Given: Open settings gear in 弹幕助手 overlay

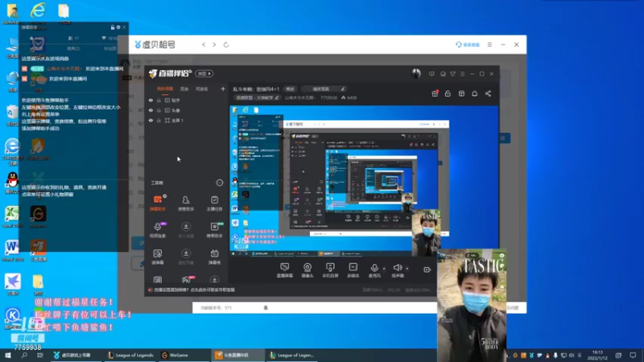Looking at the screenshot, I should coord(118,27).
